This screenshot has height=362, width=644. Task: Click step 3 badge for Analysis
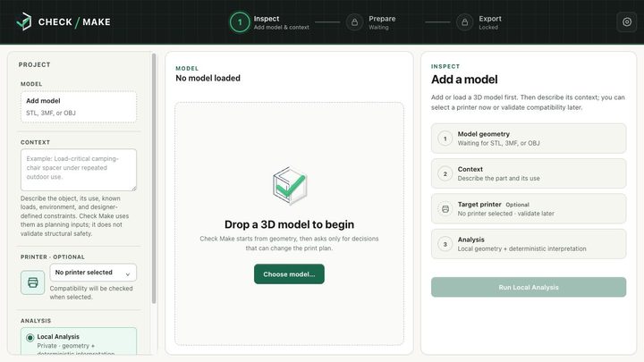pyautogui.click(x=445, y=244)
